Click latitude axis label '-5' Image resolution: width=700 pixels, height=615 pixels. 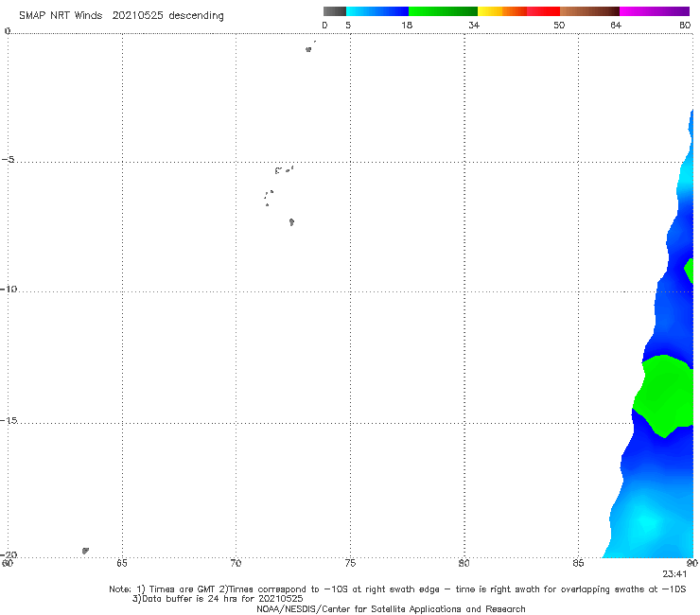tap(9, 159)
